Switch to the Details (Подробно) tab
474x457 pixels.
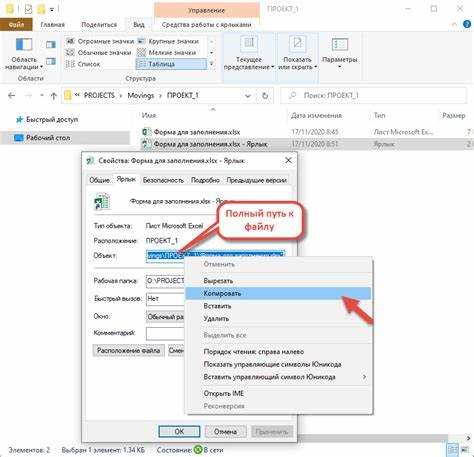205,180
